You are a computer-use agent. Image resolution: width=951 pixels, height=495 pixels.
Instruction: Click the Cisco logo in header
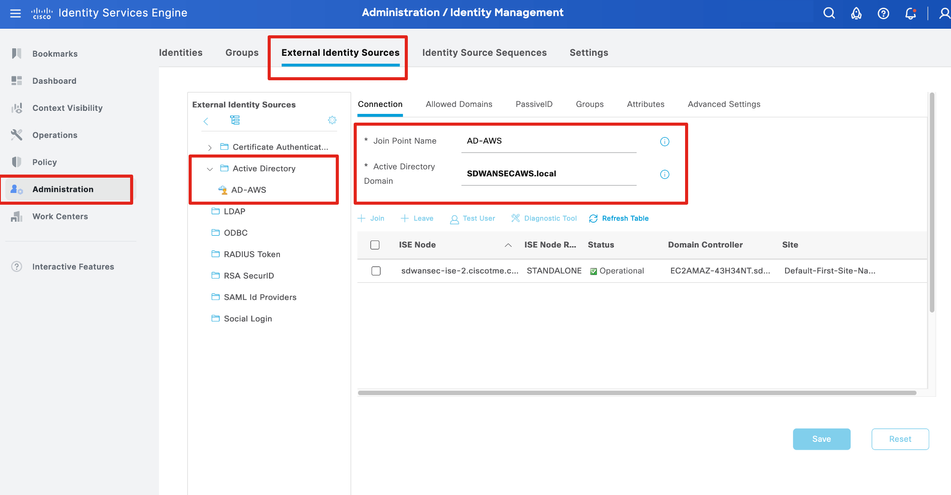coord(42,13)
